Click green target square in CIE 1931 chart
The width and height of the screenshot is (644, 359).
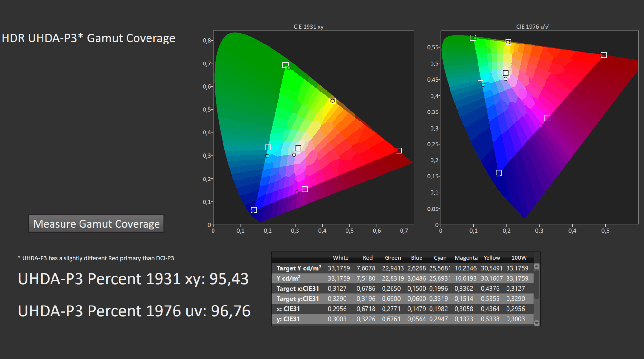(285, 65)
